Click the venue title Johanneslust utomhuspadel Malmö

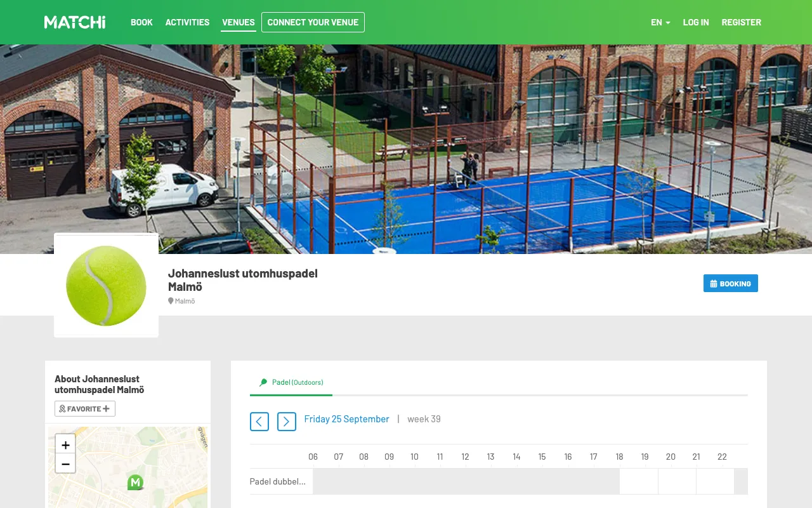pos(243,280)
